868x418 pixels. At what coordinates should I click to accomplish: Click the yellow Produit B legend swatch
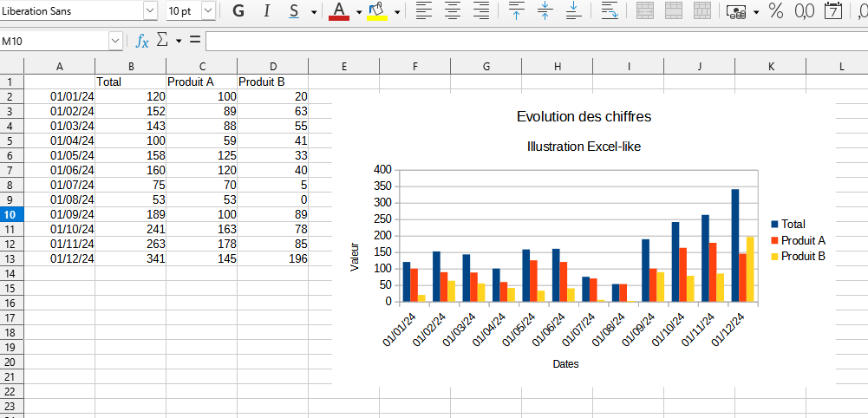[x=774, y=257]
